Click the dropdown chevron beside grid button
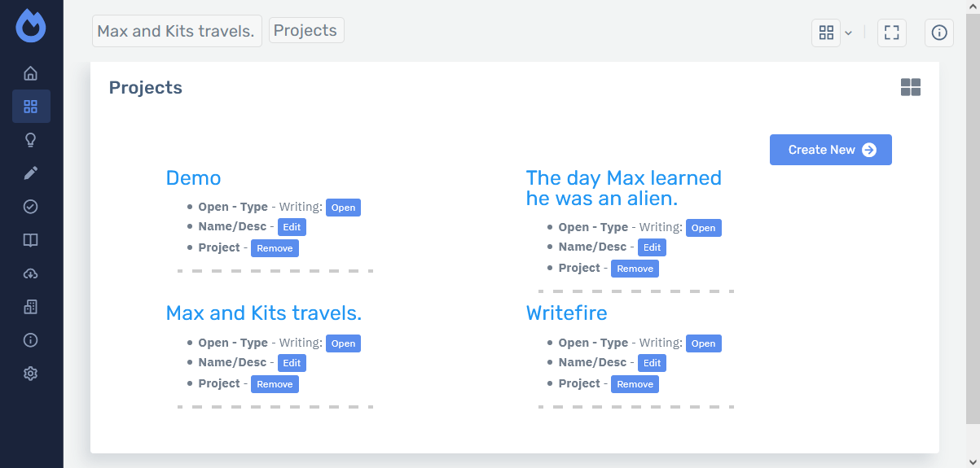The height and width of the screenshot is (468, 980). 848,33
